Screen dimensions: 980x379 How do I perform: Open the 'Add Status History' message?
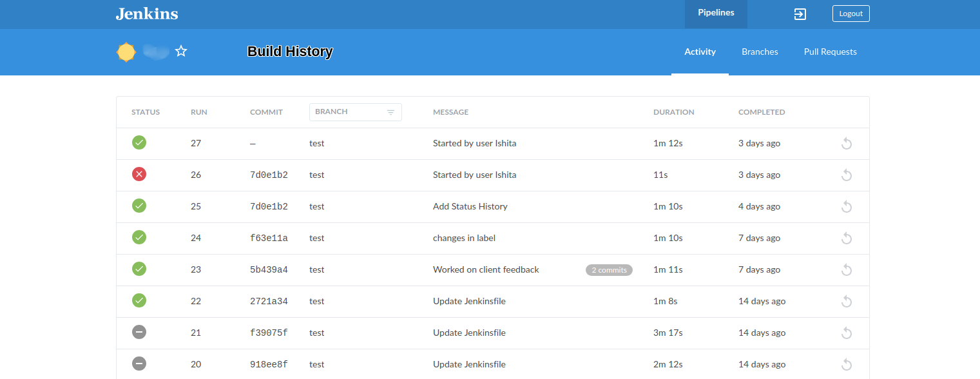tap(470, 206)
